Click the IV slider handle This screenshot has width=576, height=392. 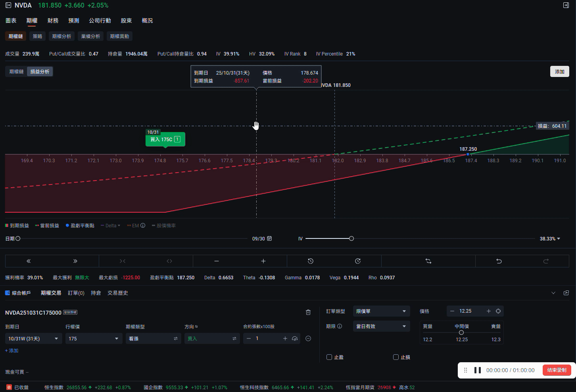(351, 238)
